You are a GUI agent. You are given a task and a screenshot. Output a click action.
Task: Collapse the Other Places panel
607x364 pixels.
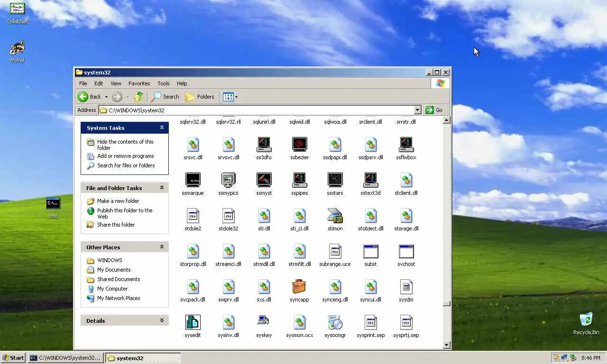(162, 247)
